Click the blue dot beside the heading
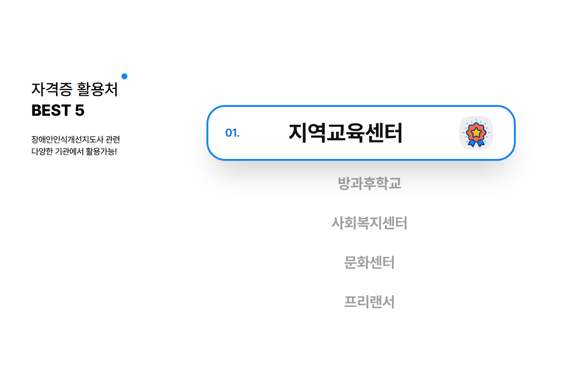 (124, 76)
